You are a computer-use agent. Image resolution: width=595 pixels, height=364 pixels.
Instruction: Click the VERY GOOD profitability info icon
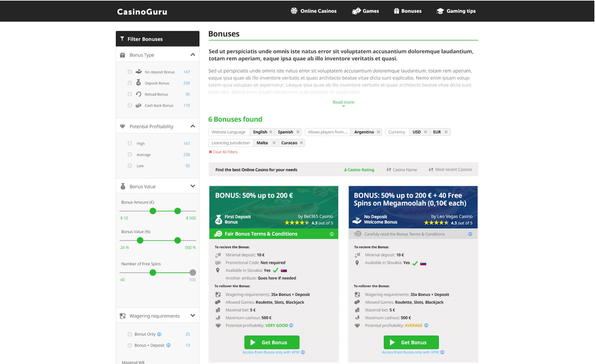pos(291,325)
